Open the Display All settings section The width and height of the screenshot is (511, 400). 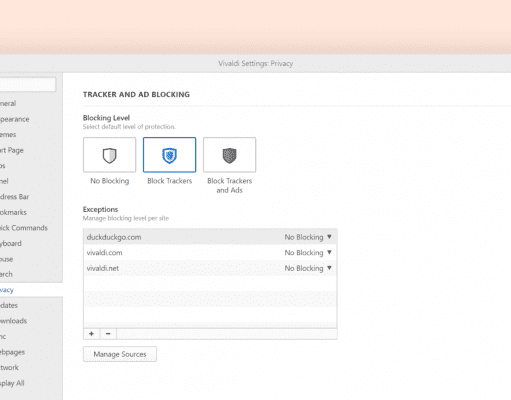(12, 383)
